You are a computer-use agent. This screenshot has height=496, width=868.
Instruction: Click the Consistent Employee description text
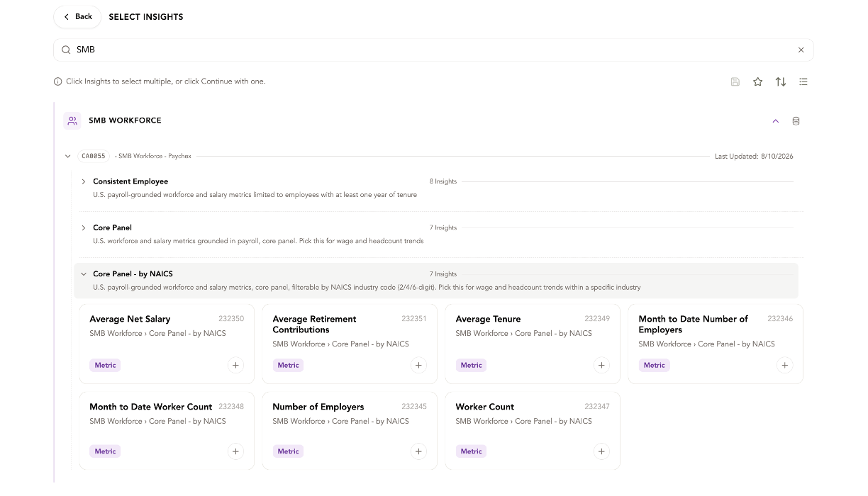[x=255, y=195]
